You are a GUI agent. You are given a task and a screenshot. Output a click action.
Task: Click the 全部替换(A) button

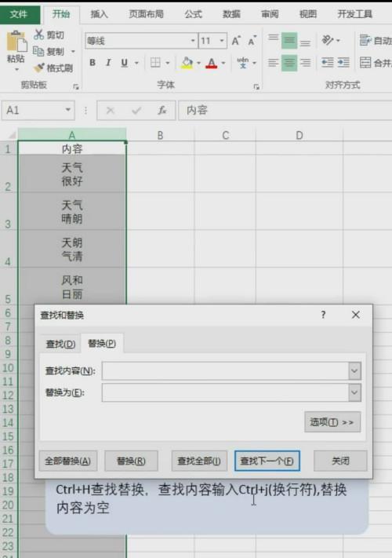[67, 461]
